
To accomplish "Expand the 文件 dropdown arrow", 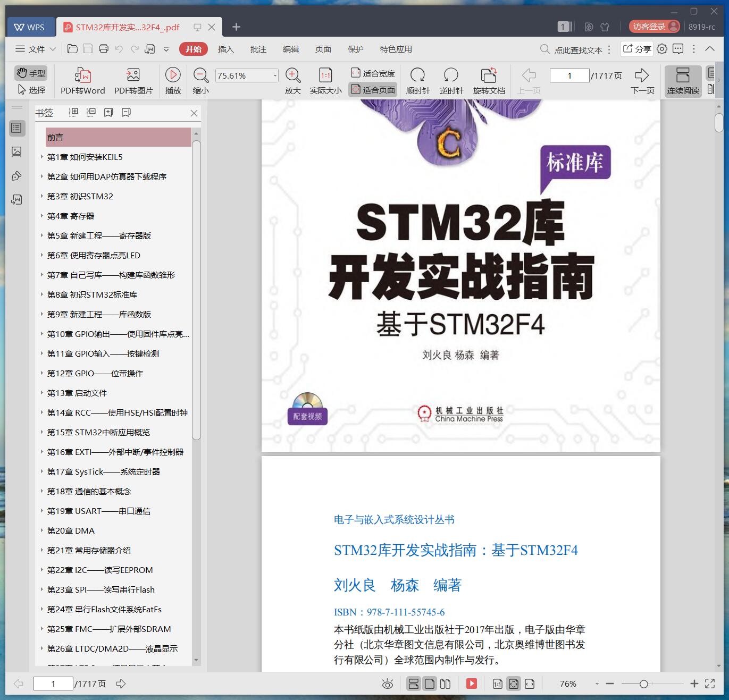I will tap(53, 49).
